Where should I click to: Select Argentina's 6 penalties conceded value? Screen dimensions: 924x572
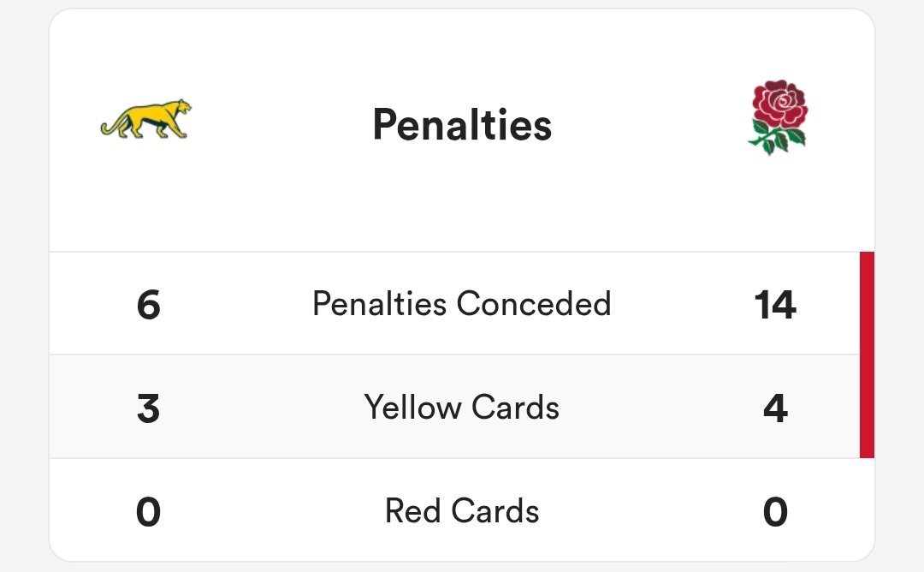click(x=149, y=305)
